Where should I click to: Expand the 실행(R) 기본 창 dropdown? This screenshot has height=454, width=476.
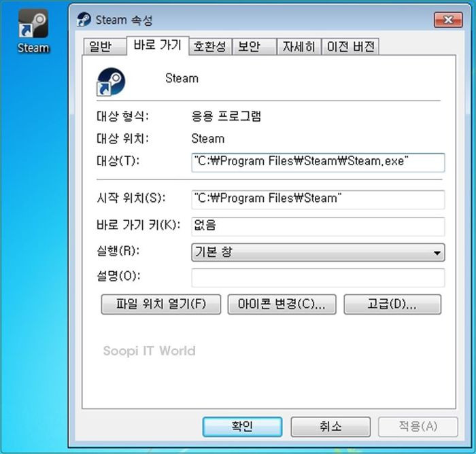[318, 252]
